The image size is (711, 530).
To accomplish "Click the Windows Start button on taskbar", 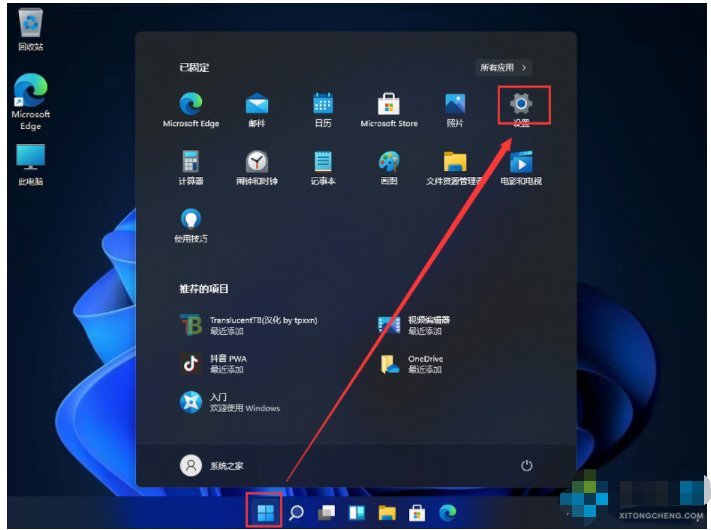I will pos(265,513).
